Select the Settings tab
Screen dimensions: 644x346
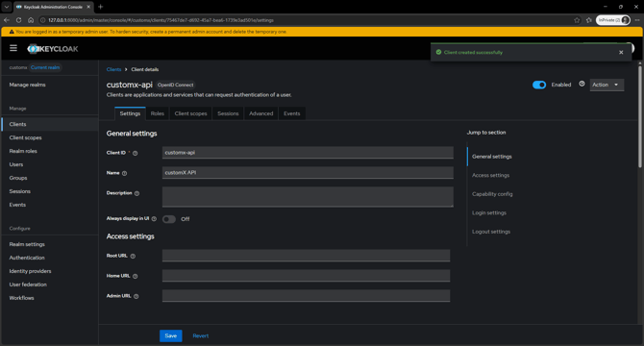(x=130, y=113)
